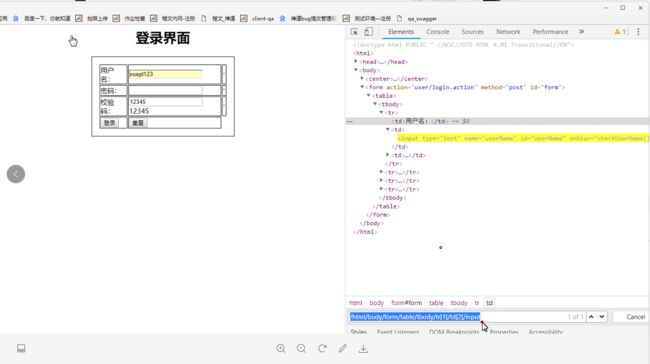Select the closing </form> tag line
Viewport: 650px width, 364px height.
pos(378,215)
